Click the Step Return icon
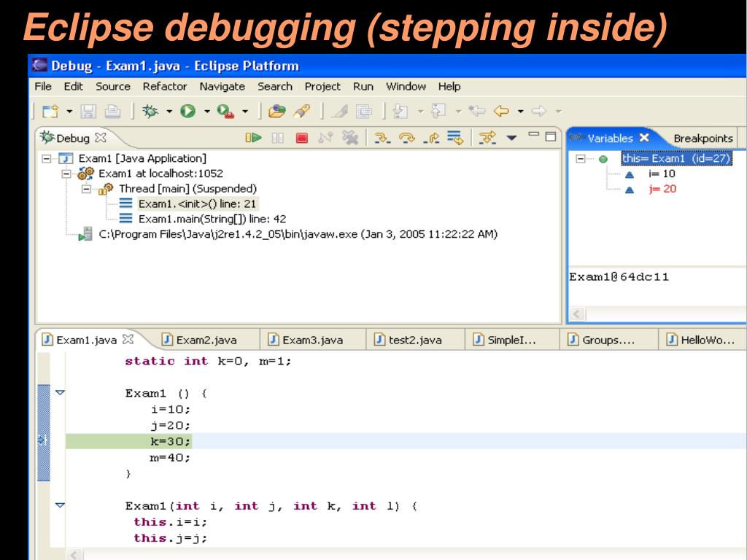Screen dimensions: 747x560 pyautogui.click(x=431, y=138)
